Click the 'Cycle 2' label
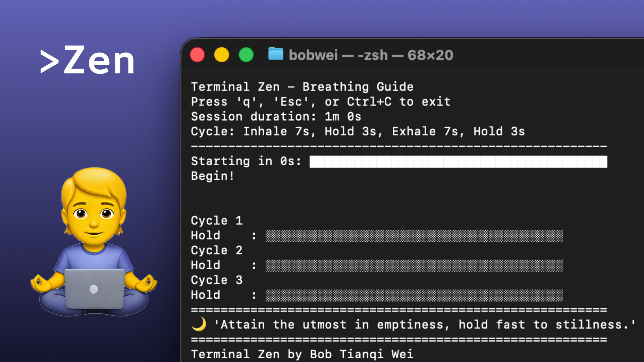Viewport: 644px width, 362px height. pos(216,250)
